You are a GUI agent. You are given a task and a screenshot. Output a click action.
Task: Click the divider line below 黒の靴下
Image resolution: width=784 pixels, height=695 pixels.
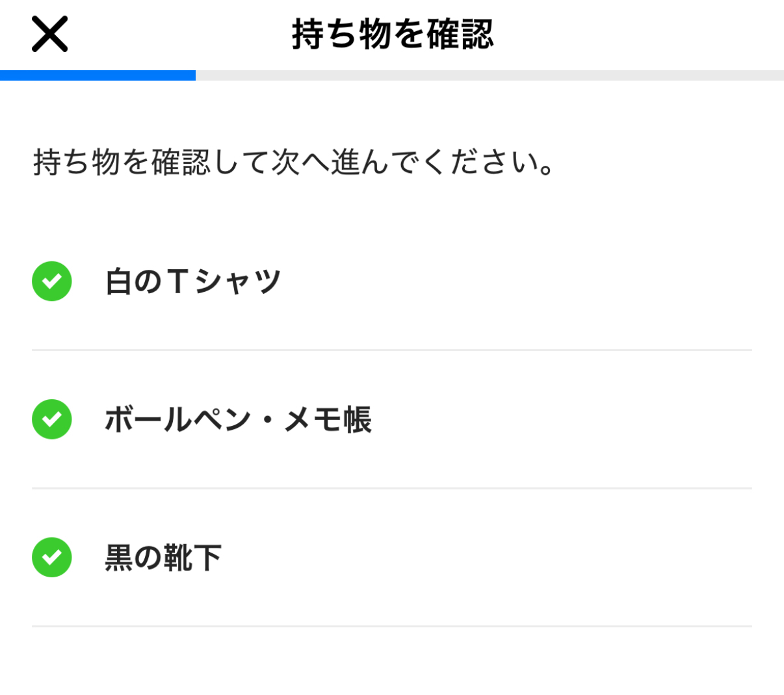tap(392, 626)
